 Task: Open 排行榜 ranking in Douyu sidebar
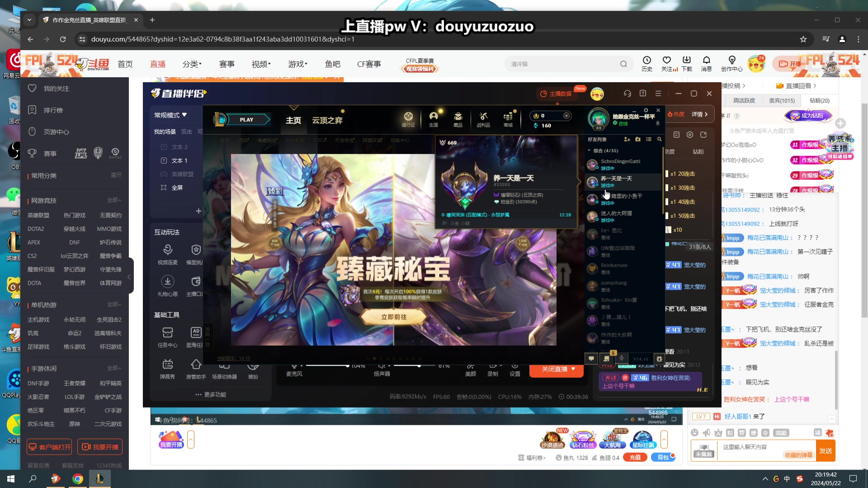pos(45,110)
